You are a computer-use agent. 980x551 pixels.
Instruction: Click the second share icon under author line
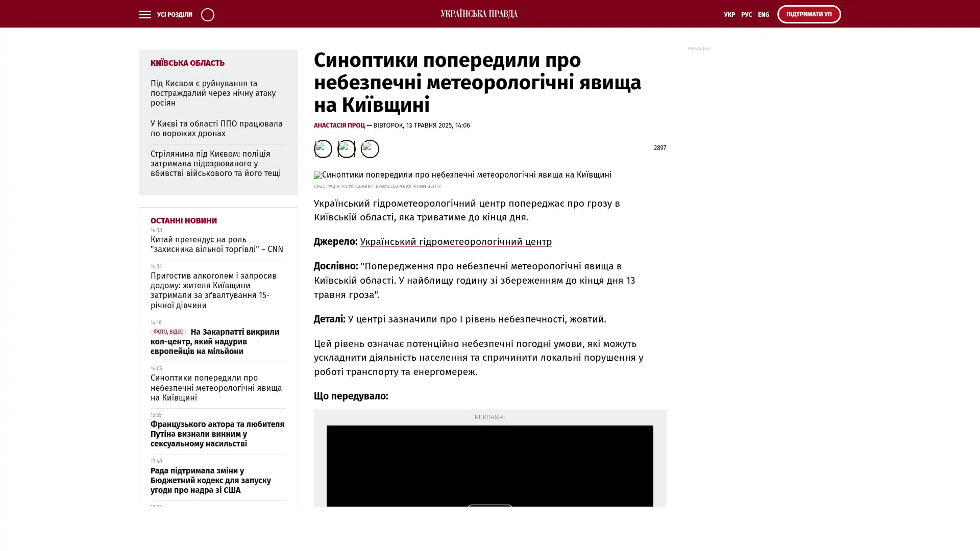coord(347,149)
